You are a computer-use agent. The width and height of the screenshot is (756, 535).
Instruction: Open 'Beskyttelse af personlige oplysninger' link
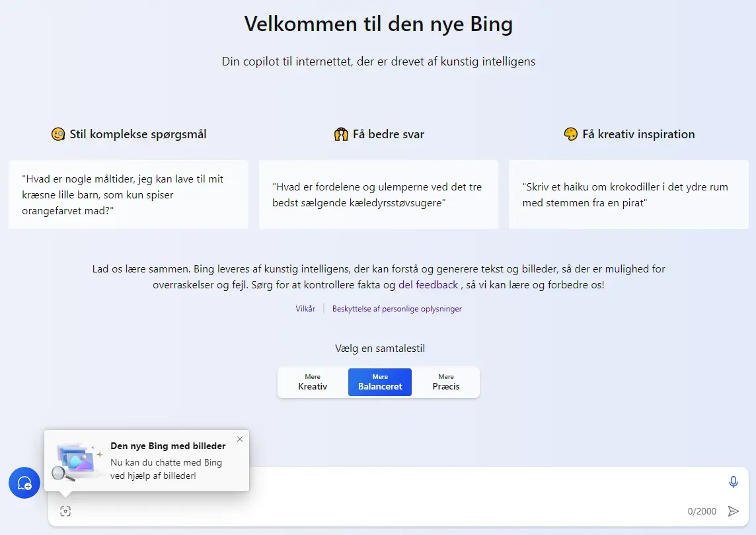coord(397,309)
